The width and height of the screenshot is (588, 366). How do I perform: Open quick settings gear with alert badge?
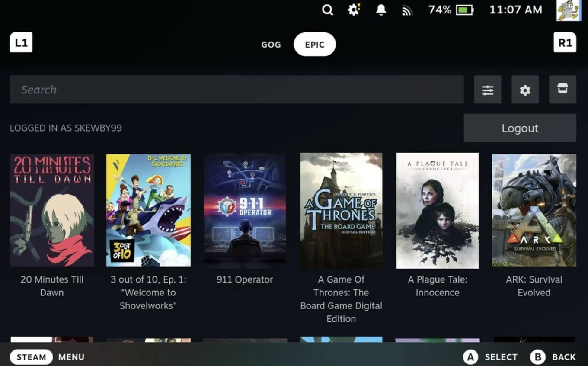click(x=354, y=10)
